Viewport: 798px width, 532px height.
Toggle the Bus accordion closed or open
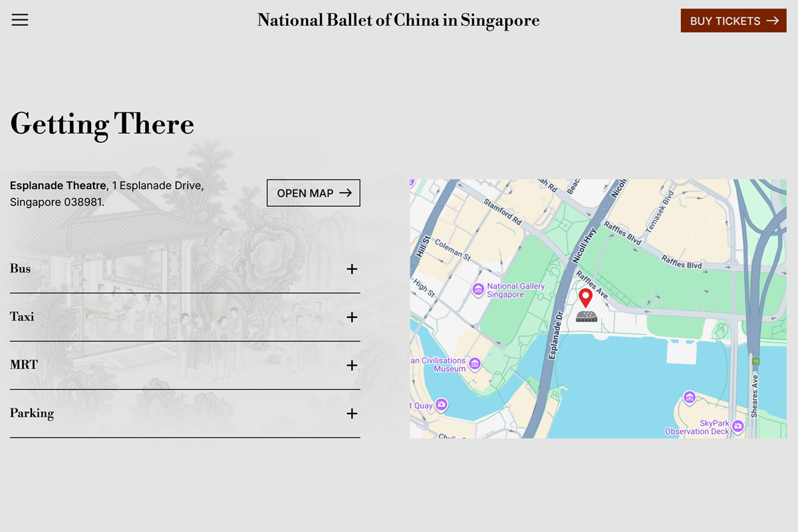tap(352, 269)
